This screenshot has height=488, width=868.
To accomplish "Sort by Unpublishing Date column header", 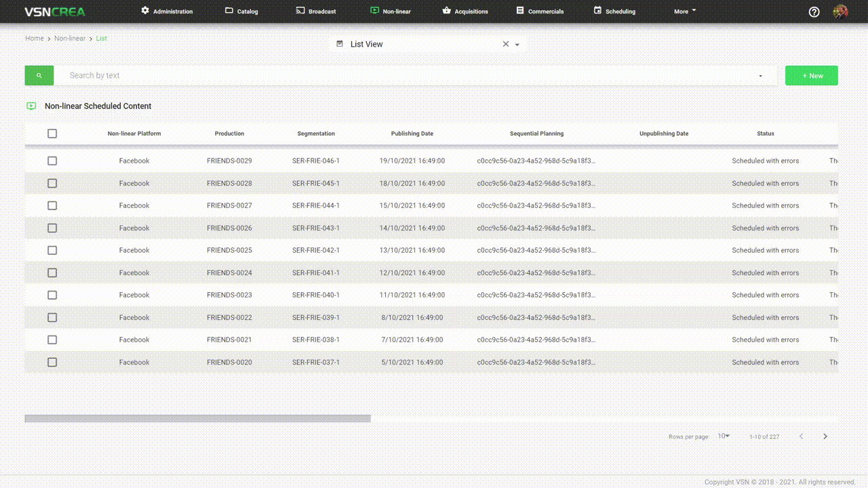I will pos(664,134).
